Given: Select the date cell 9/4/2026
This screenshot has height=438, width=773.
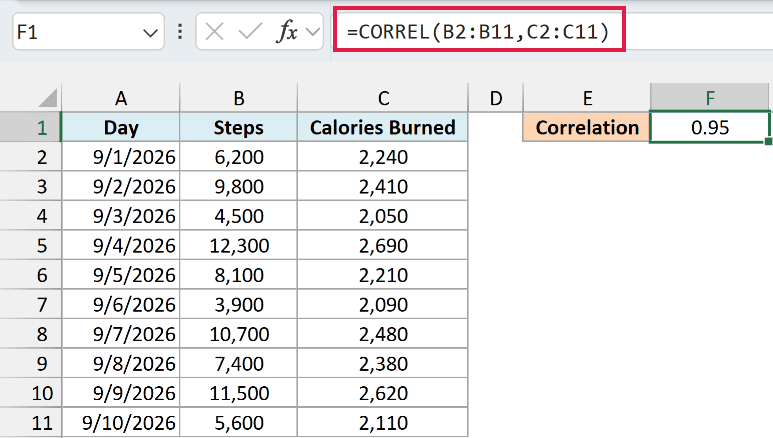Looking at the screenshot, I should 121,246.
